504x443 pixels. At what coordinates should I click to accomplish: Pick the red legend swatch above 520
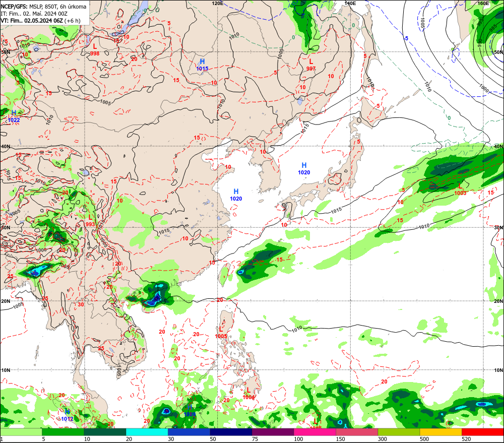(483, 432)
